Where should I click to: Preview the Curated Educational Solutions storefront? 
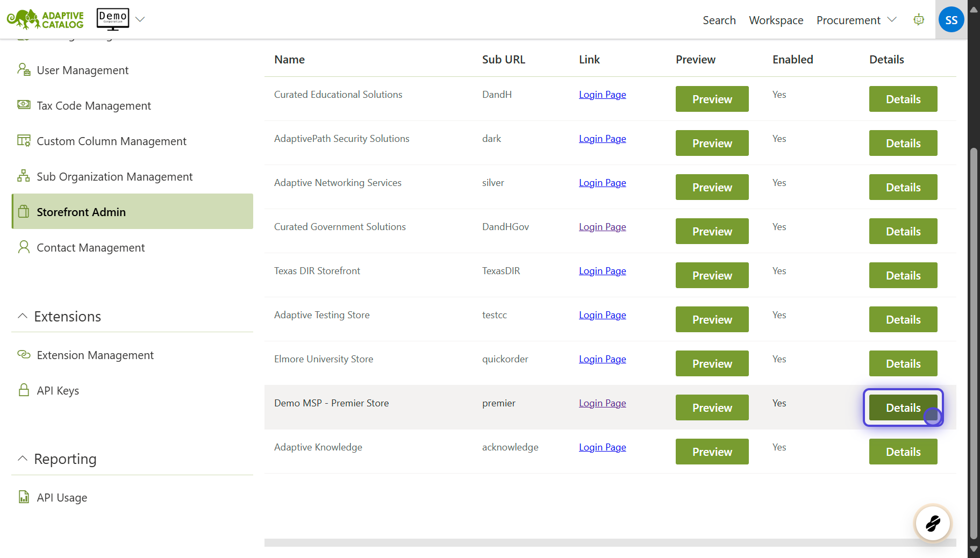[712, 99]
